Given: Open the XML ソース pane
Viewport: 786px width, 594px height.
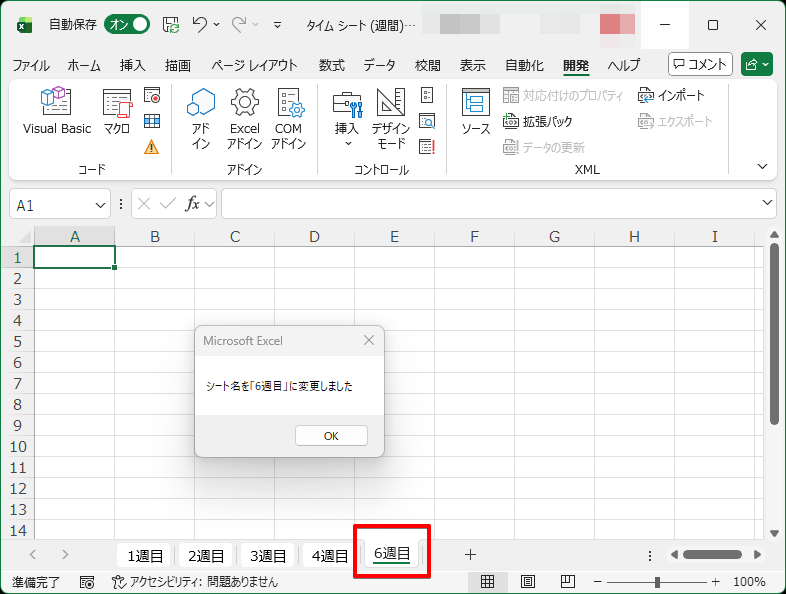Looking at the screenshot, I should 476,112.
